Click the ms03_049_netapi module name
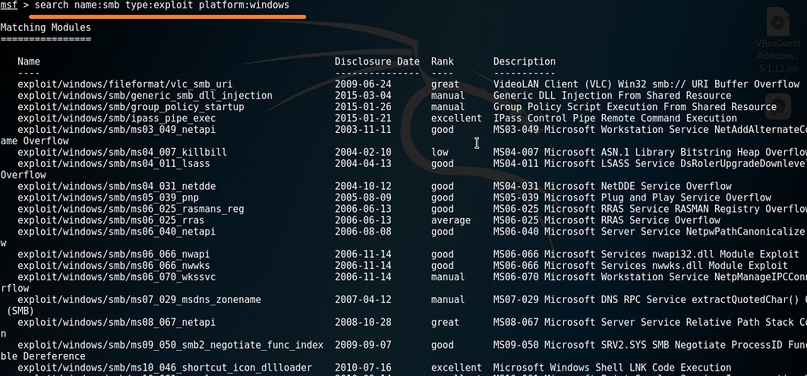 point(116,130)
